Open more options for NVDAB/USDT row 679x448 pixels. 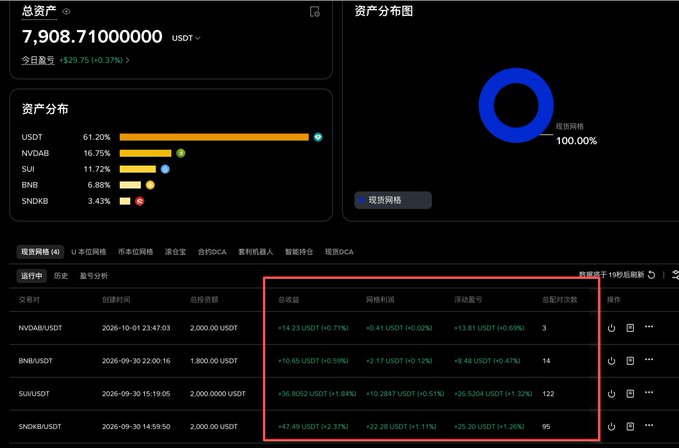pyautogui.click(x=649, y=327)
